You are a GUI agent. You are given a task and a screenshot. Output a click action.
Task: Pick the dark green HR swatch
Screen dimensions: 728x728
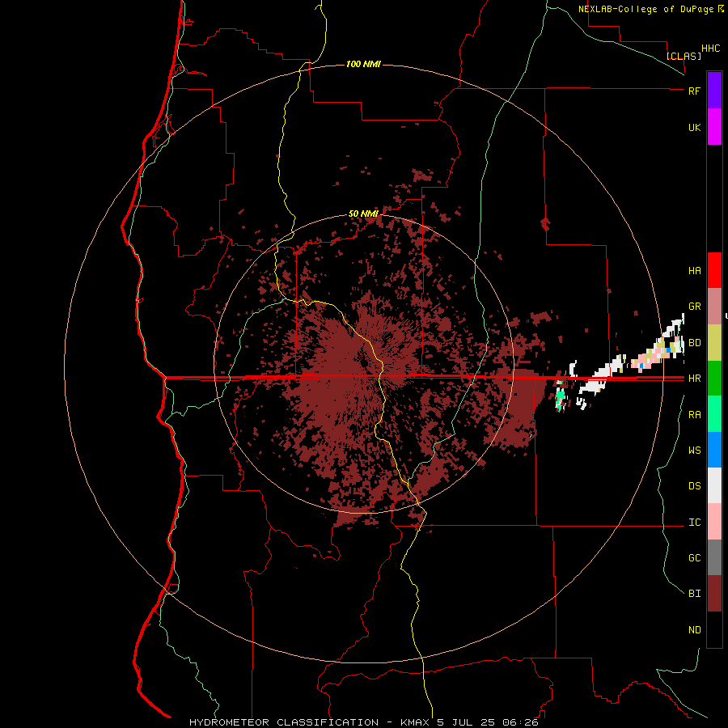click(x=714, y=379)
